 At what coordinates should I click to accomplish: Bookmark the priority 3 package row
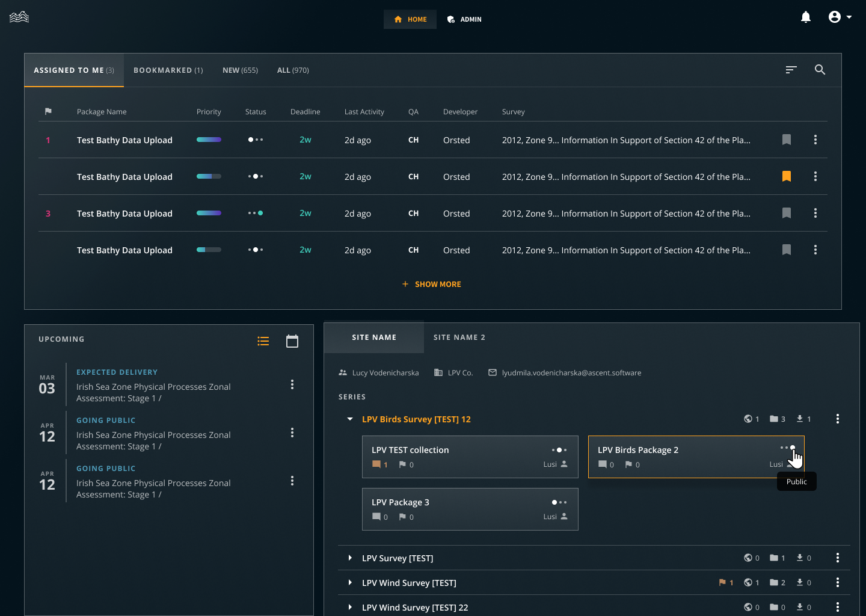click(787, 213)
